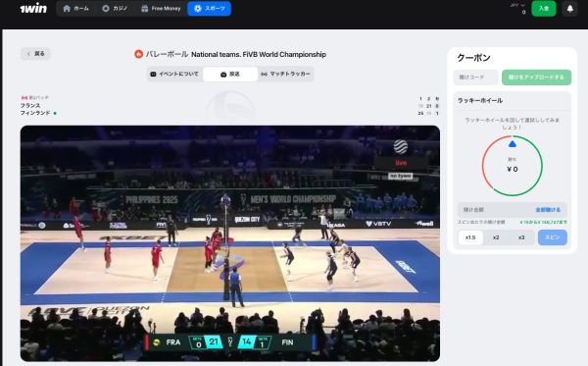588x366 pixels.
Task: Open the Free Money tab
Action: [161, 8]
